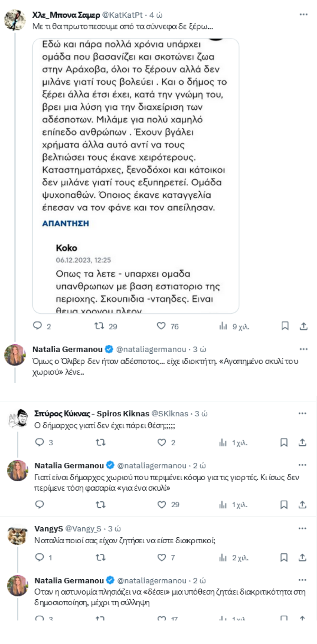The width and height of the screenshot is (317, 644).
Task: Share Natalia Germanou's reply with 29 likes
Action: pos(302,505)
